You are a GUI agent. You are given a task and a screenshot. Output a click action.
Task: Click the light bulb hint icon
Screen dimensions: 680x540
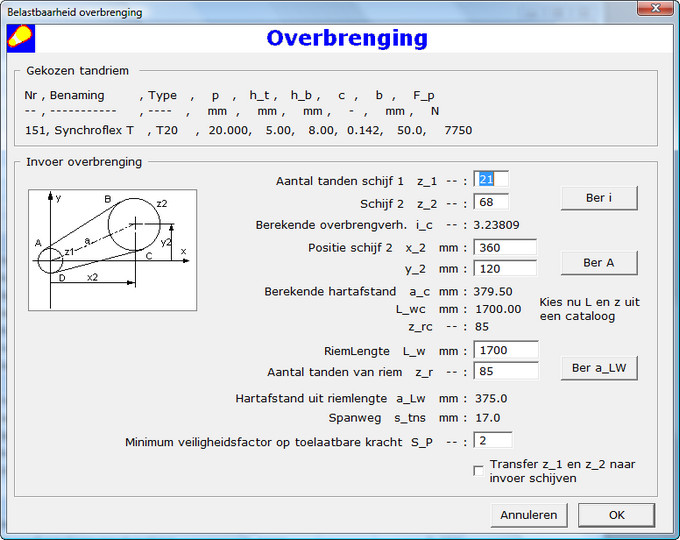[x=21, y=39]
